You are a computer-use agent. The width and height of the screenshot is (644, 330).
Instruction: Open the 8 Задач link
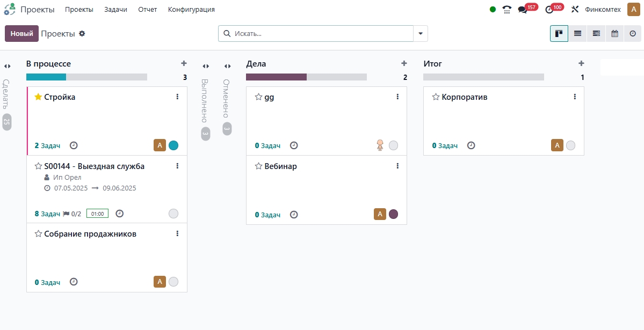(x=47, y=214)
